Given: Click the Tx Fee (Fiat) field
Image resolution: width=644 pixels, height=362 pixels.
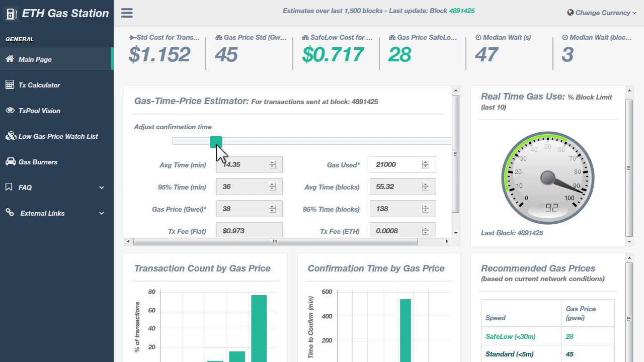Looking at the screenshot, I should tap(249, 230).
